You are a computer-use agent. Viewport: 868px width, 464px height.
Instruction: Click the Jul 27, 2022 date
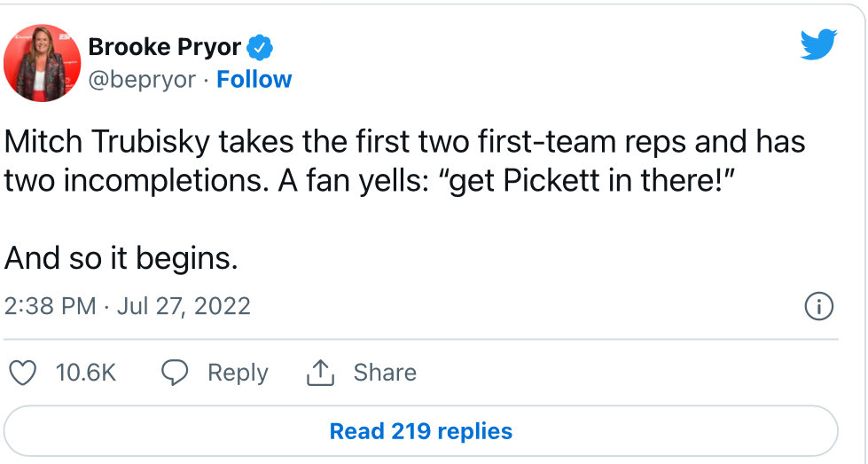pyautogui.click(x=184, y=306)
